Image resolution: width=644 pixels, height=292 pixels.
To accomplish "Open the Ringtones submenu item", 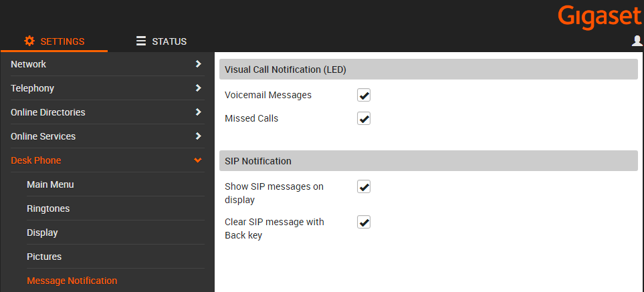I will tap(48, 208).
